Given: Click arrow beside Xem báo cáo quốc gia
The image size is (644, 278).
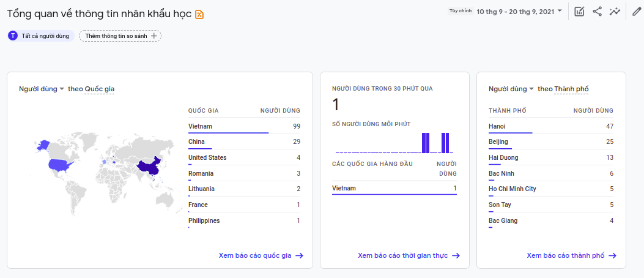Looking at the screenshot, I should click(300, 256).
